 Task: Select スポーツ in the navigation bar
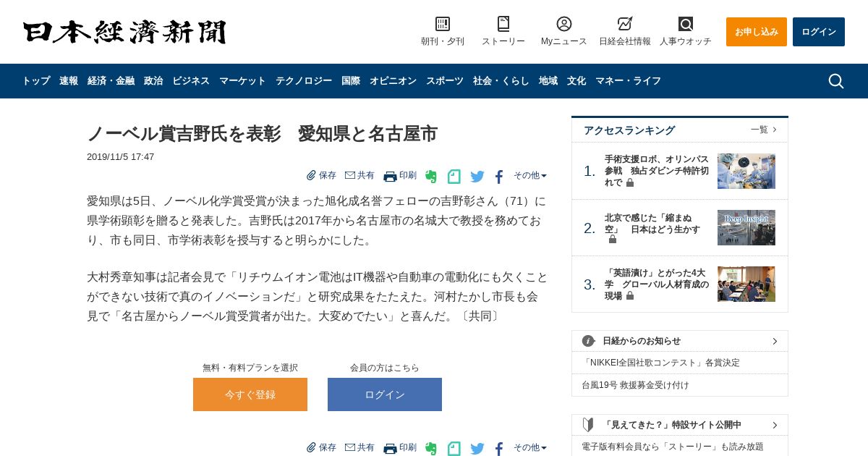pyautogui.click(x=445, y=81)
